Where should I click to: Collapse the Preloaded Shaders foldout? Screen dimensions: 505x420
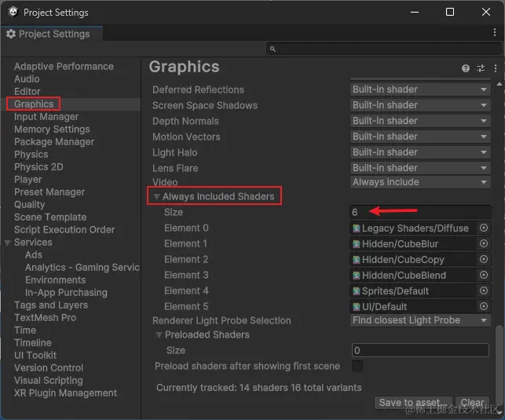point(159,335)
